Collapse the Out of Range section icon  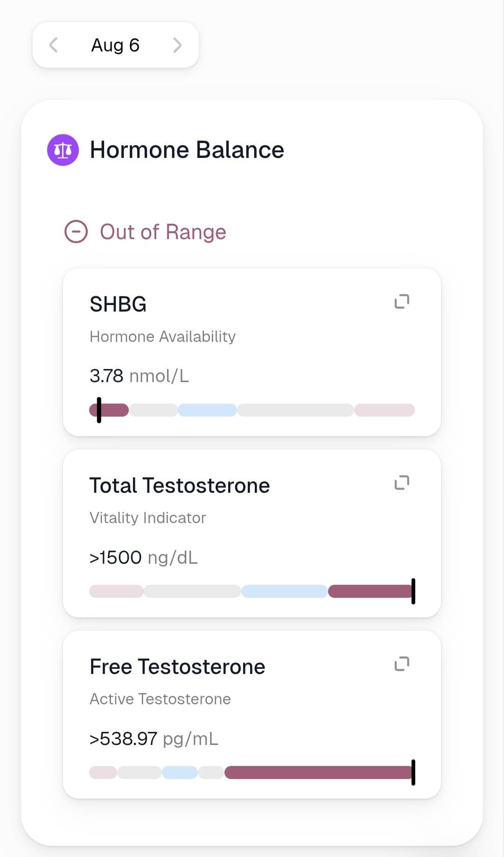tap(76, 232)
